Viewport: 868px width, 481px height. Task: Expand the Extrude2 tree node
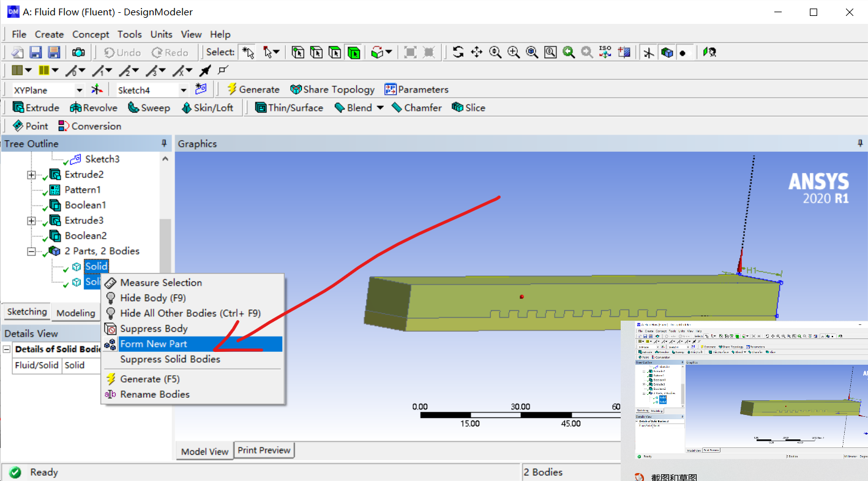click(x=31, y=174)
